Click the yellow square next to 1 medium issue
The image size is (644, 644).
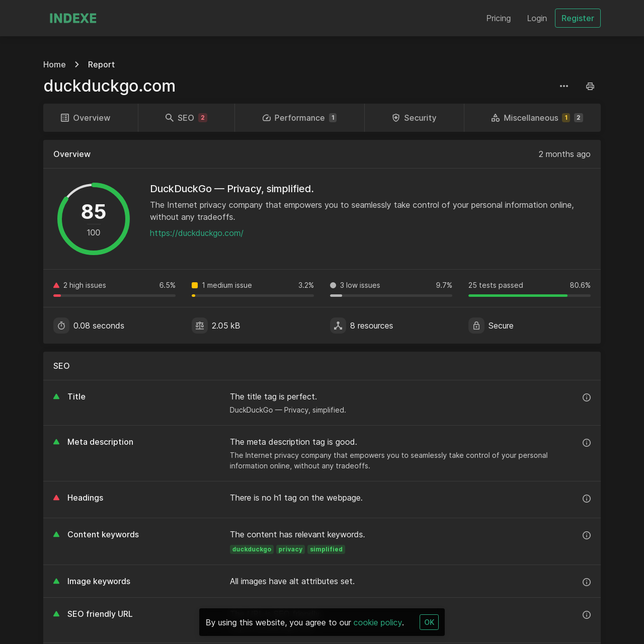(x=195, y=285)
